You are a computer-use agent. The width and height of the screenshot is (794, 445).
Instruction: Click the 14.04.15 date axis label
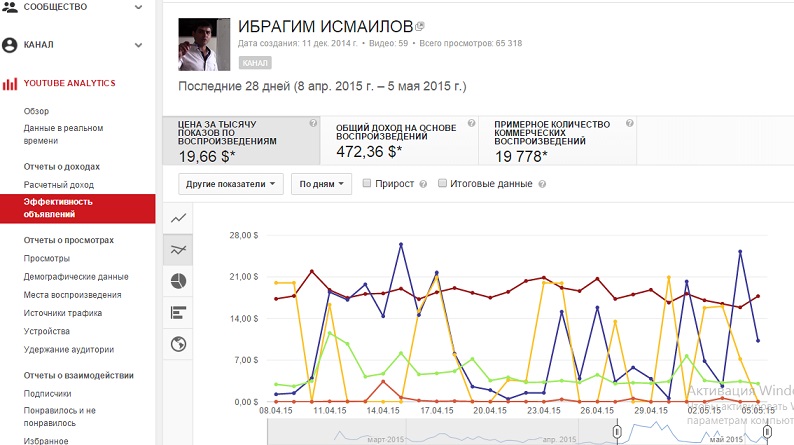[383, 411]
